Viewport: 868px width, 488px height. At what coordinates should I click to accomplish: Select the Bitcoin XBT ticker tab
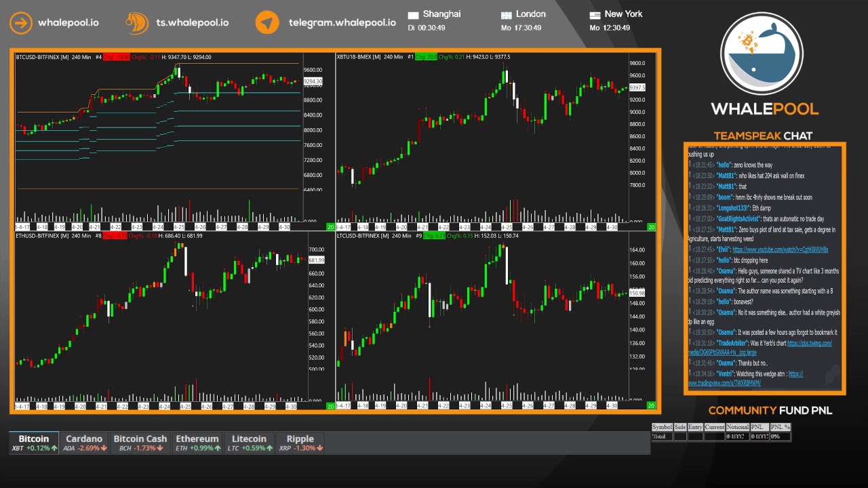[34, 443]
